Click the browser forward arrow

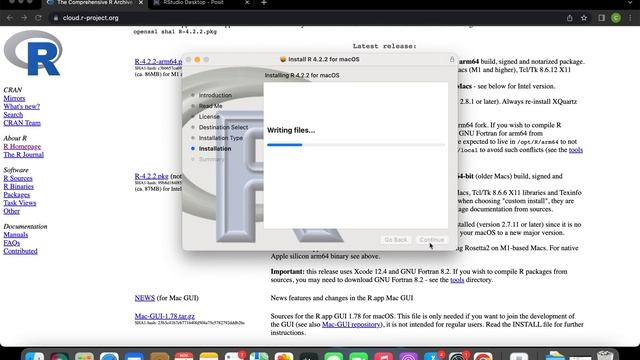[24, 18]
